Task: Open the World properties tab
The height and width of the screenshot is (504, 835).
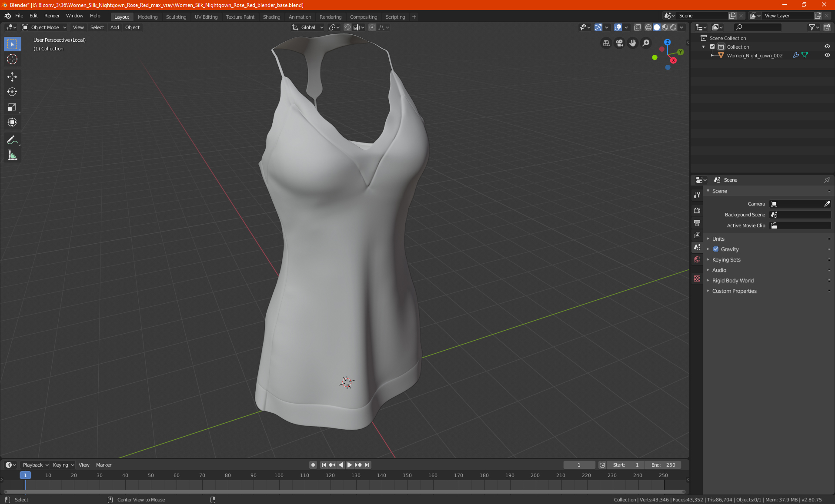Action: pyautogui.click(x=697, y=259)
